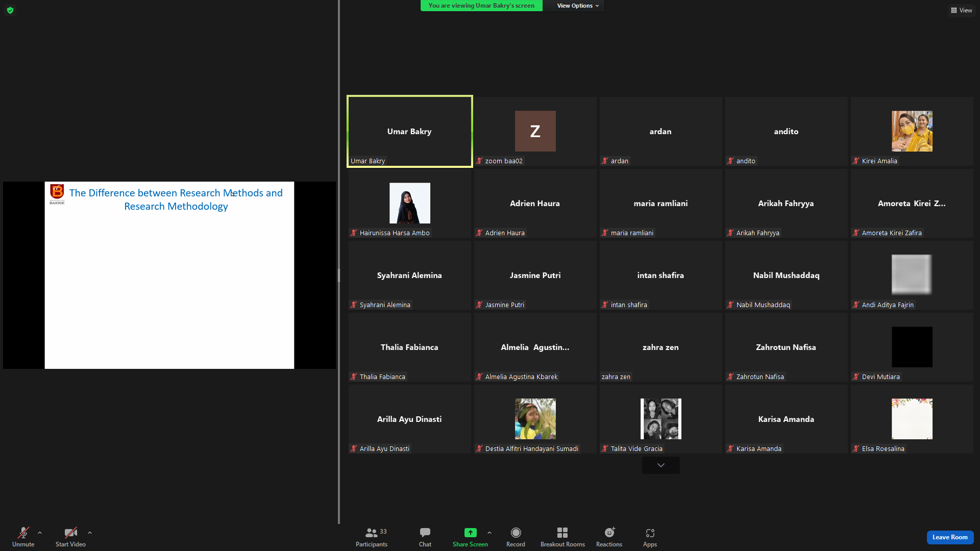
Task: Select Talita Vide Gracia's photo collage
Action: coord(661,419)
